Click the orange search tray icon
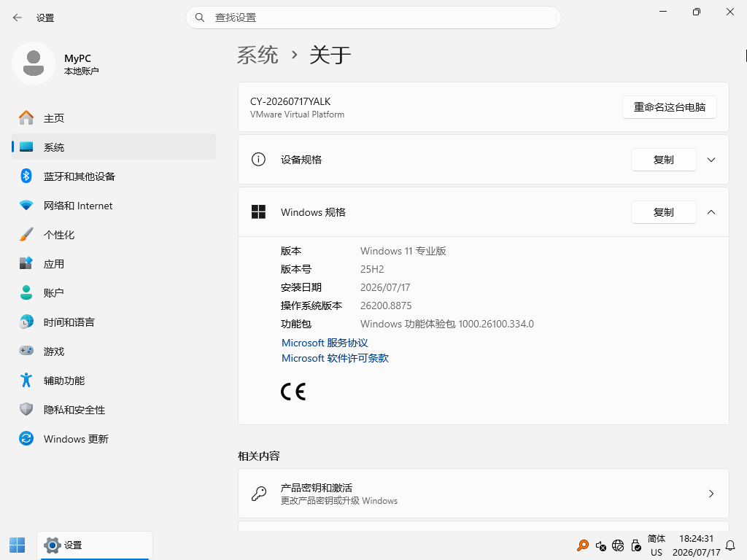The width and height of the screenshot is (747, 560). [583, 545]
